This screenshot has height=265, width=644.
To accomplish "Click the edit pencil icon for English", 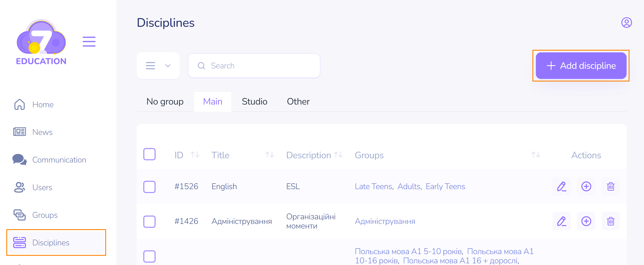I will [x=561, y=186].
